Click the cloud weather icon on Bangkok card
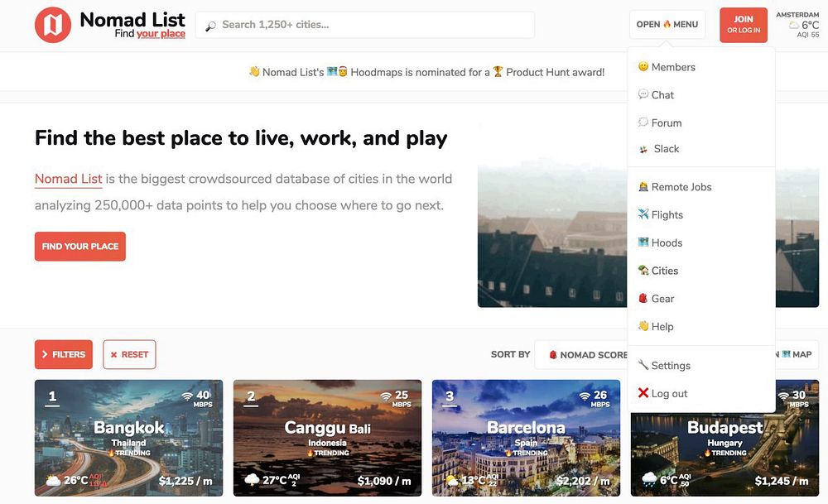This screenshot has height=504, width=828. coord(53,480)
